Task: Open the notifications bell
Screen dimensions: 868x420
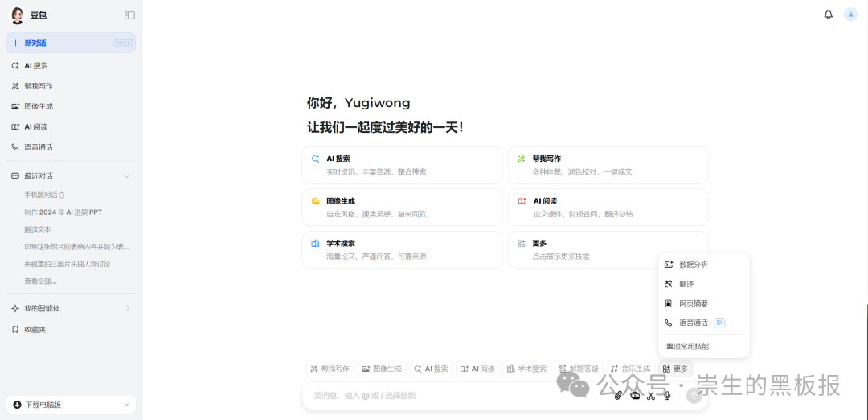Action: click(x=828, y=14)
